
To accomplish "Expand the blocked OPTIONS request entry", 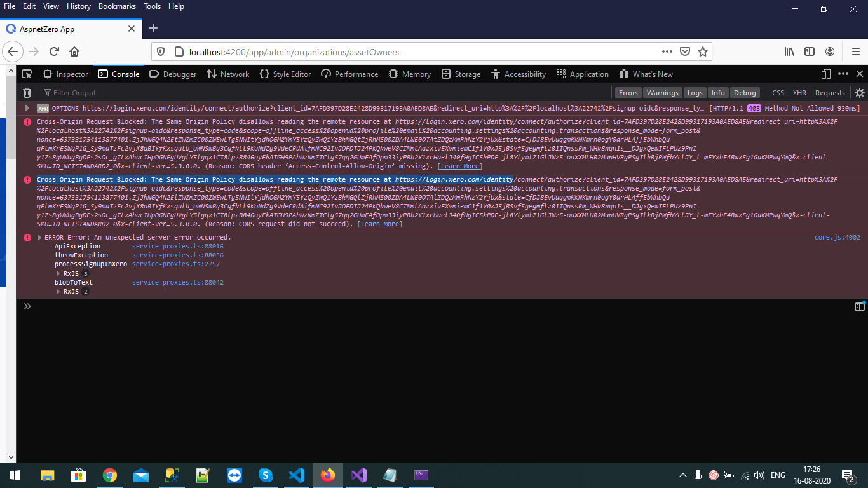I will click(x=28, y=108).
